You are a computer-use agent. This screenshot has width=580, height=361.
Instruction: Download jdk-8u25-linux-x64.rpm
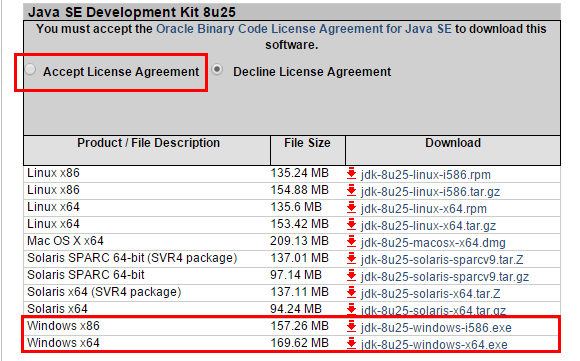coord(424,209)
